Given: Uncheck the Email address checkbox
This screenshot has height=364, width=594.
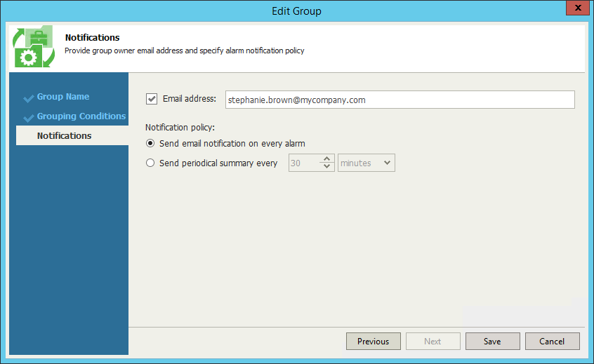Looking at the screenshot, I should [152, 99].
